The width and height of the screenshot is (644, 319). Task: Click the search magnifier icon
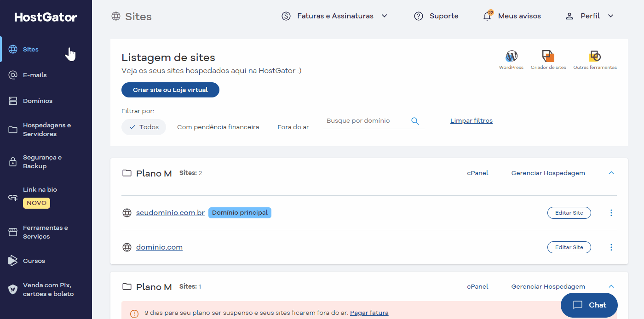point(415,121)
